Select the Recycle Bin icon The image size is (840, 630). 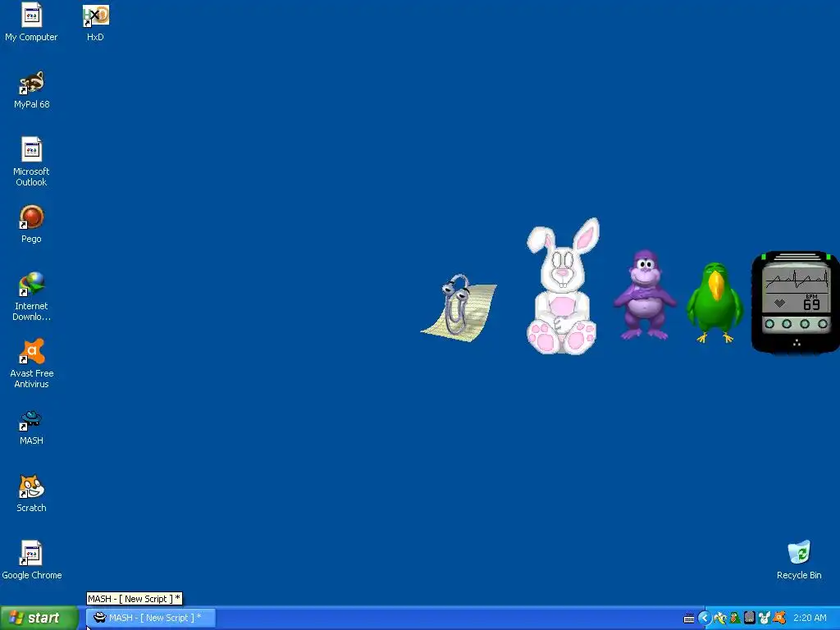point(799,560)
